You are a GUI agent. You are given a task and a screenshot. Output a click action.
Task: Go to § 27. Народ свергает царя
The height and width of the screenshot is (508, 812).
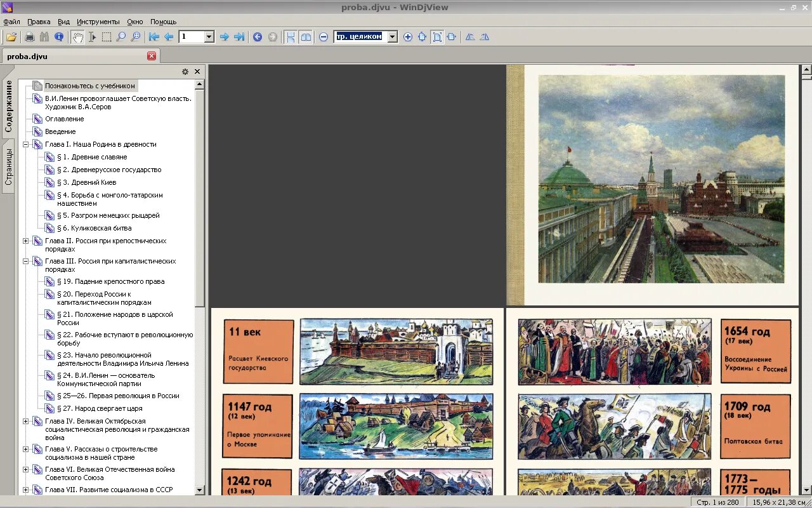100,408
